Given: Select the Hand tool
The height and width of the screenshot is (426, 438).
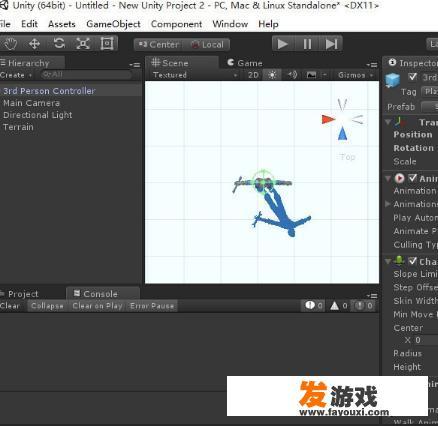Looking at the screenshot, I should (x=11, y=44).
